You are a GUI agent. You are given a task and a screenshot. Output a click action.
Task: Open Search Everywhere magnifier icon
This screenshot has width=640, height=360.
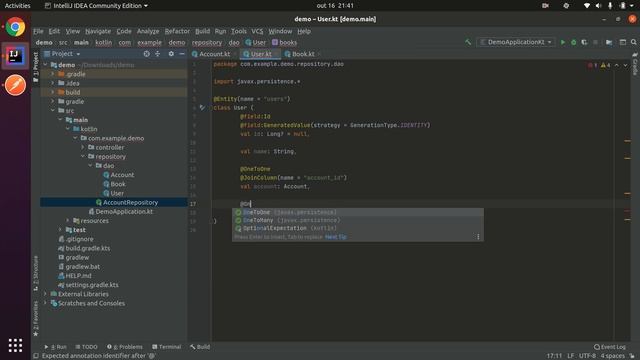633,42
